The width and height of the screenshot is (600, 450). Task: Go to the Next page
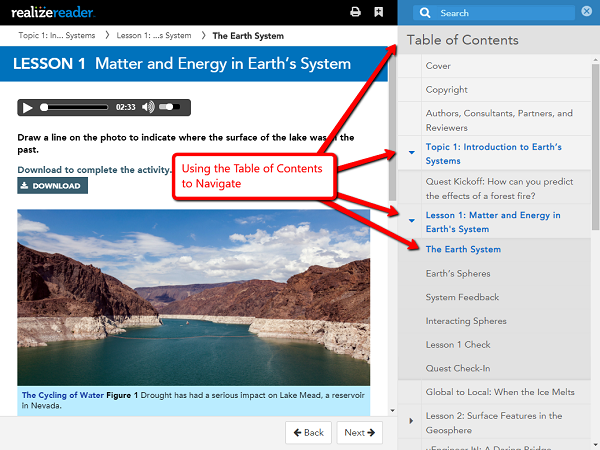[359, 432]
